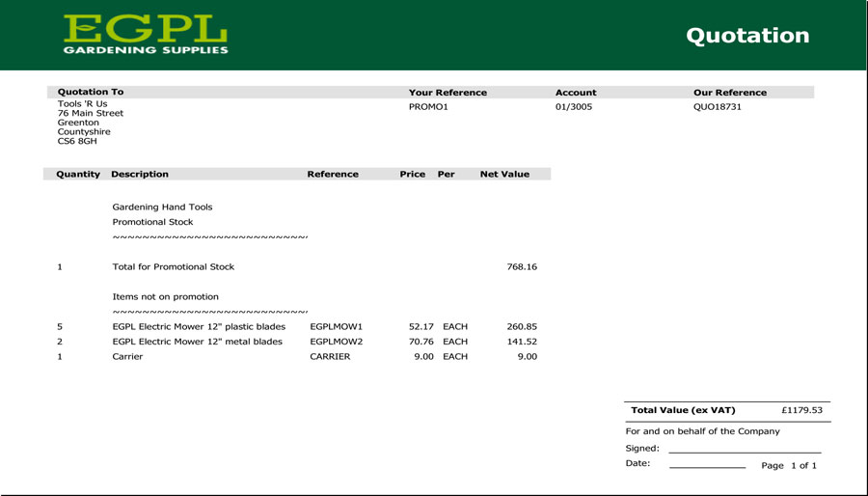Select reference value PROMO1
This screenshot has height=496, width=868.
(428, 107)
